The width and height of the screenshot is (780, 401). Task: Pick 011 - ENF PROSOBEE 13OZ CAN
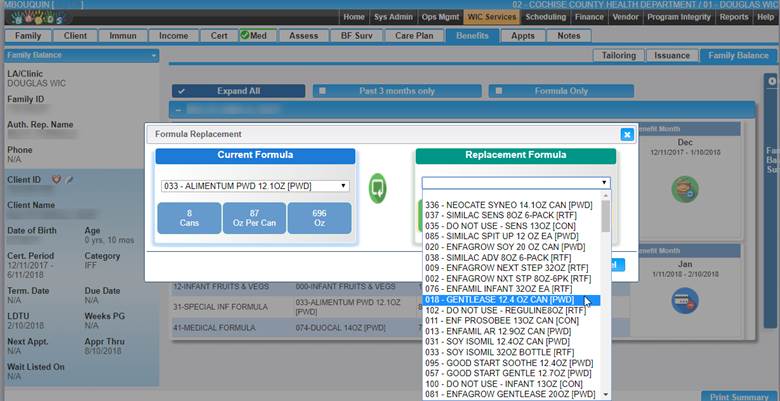(x=511, y=321)
